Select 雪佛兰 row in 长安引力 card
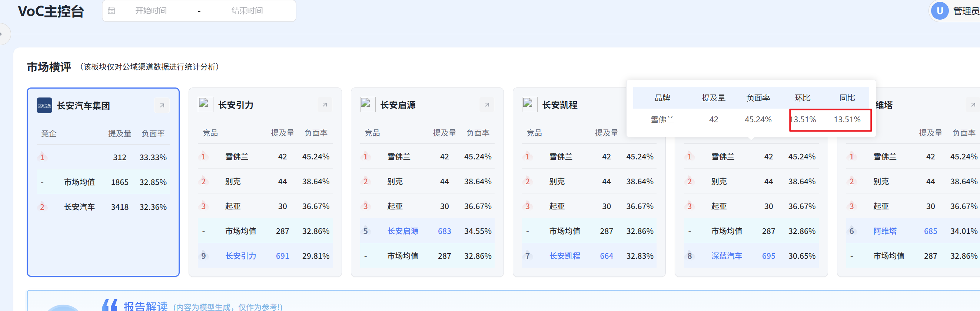 coord(265,157)
